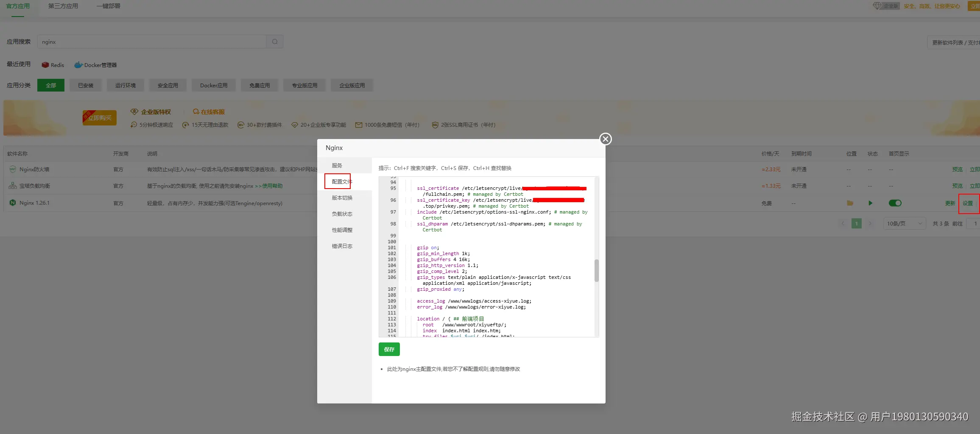This screenshot has height=434, width=980.
Task: Click the 'location /' line 112 in editor
Action: point(450,319)
